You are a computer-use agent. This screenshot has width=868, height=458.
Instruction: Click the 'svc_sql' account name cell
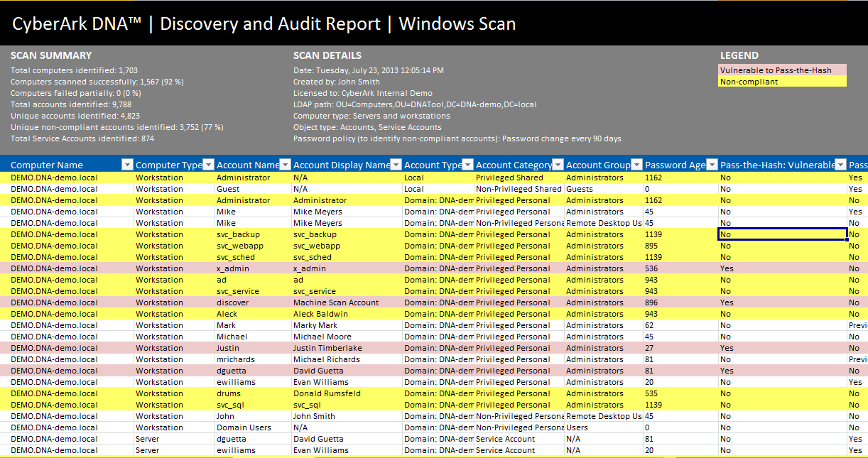[x=253, y=405]
